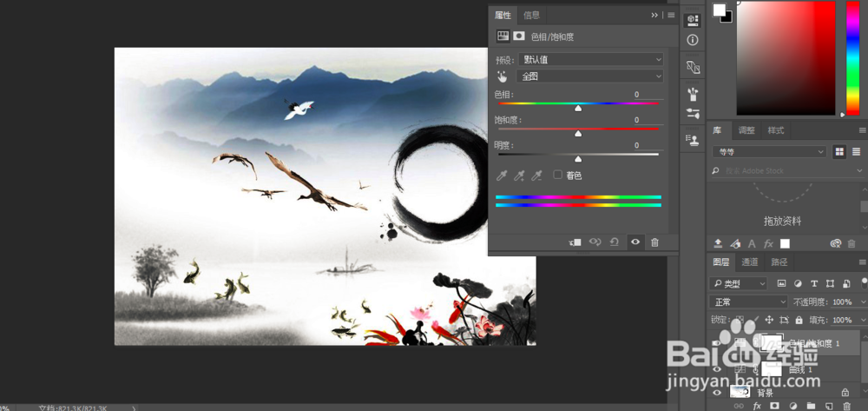The image size is (868, 411).
Task: Hide the 曲线 1 layer eye
Action: [717, 369]
